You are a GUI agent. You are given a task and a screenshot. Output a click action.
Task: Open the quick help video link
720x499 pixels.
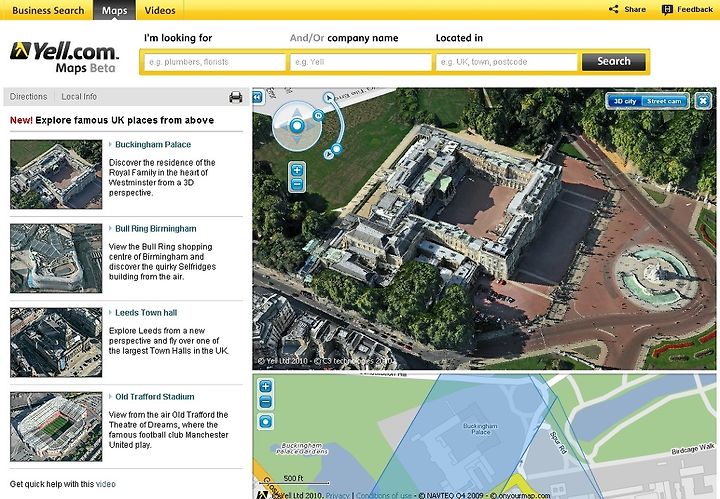tap(106, 484)
